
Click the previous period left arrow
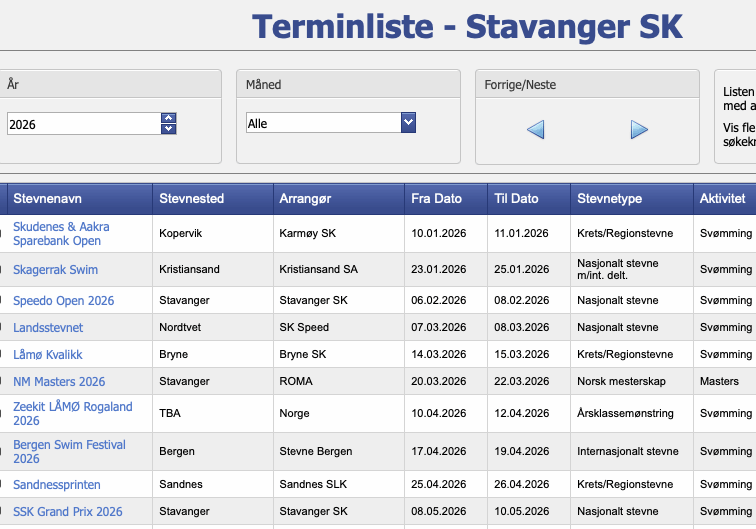[536, 129]
